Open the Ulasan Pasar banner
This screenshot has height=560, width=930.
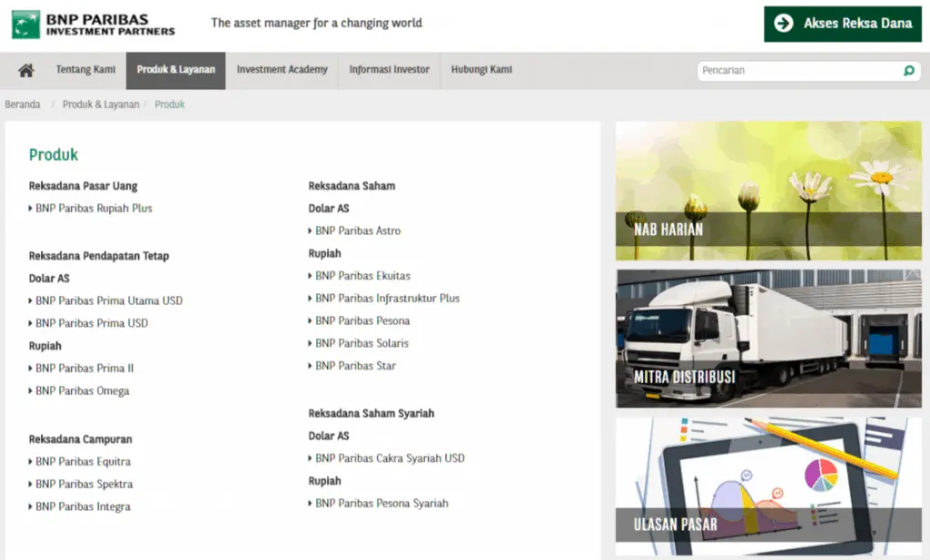(767, 486)
